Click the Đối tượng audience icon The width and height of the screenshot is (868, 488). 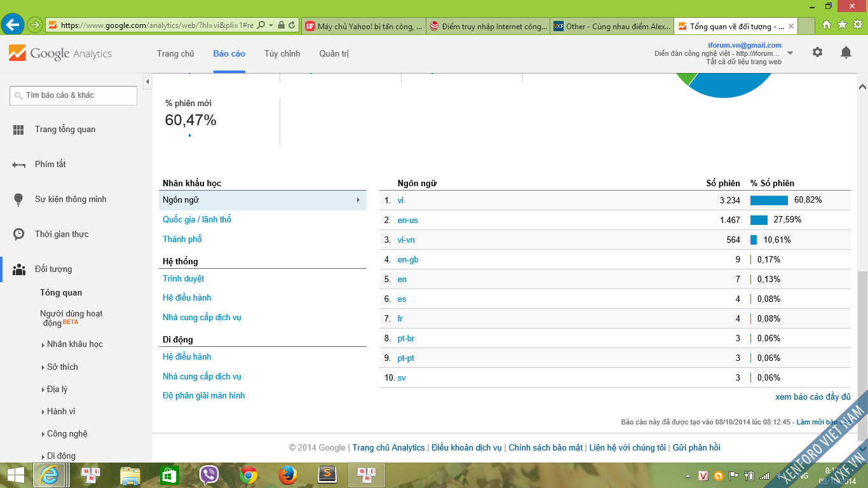click(19, 269)
